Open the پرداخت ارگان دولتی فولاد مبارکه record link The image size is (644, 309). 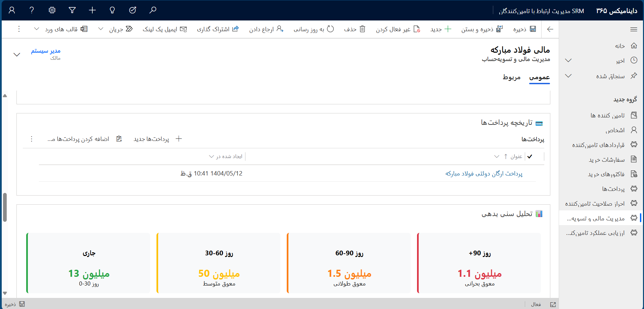484,173
